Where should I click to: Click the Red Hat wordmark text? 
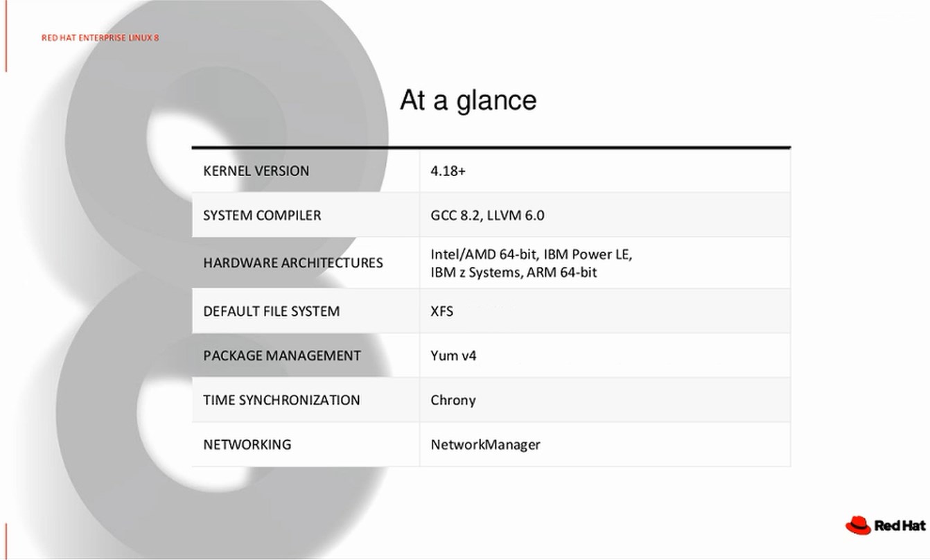(900, 526)
